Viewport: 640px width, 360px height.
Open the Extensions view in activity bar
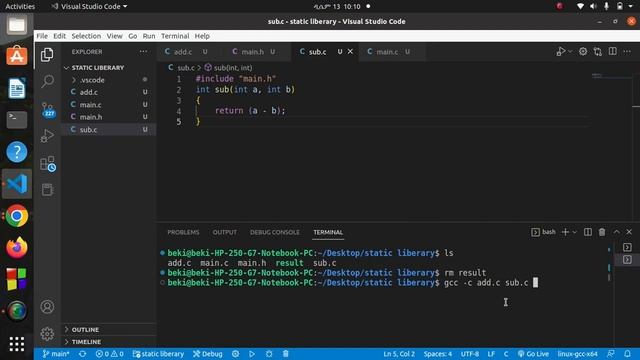pyautogui.click(x=48, y=163)
